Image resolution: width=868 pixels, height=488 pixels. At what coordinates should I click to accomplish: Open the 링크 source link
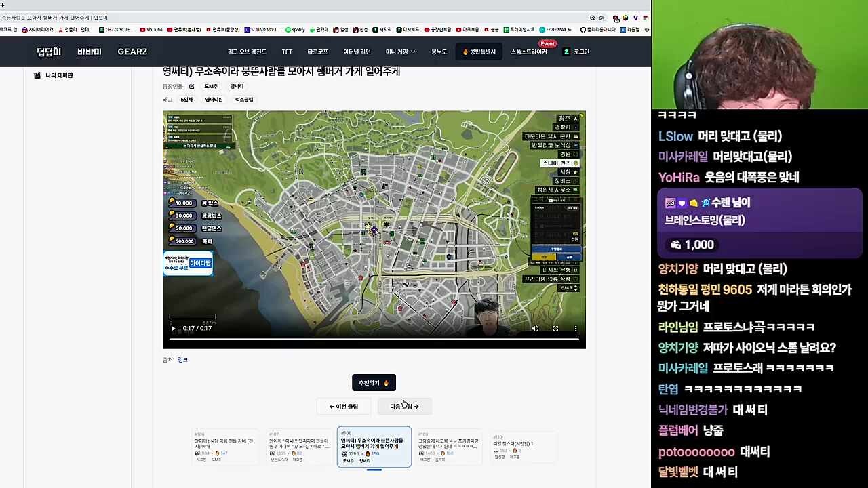click(182, 360)
